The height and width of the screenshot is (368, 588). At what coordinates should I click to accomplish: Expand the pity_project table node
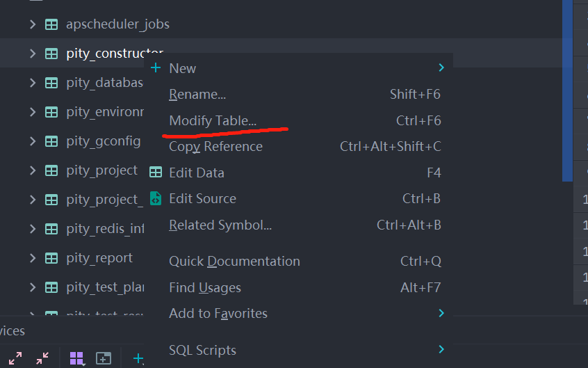32,170
